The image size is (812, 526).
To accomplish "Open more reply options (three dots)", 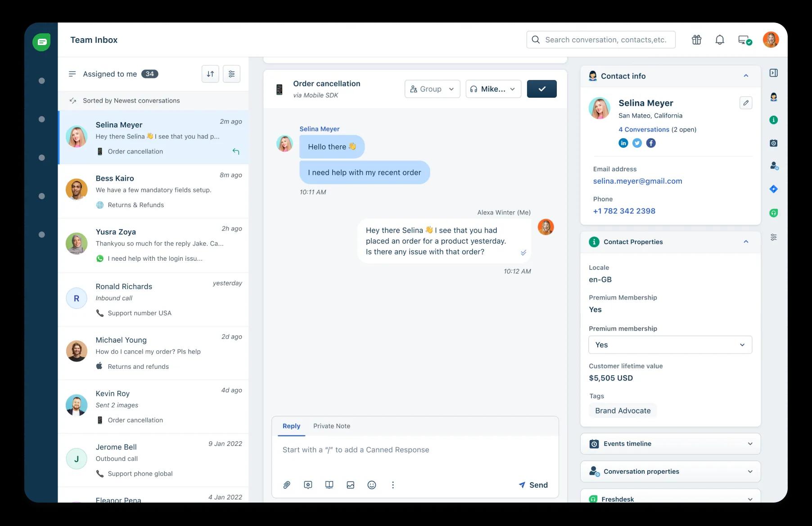I will pos(393,485).
